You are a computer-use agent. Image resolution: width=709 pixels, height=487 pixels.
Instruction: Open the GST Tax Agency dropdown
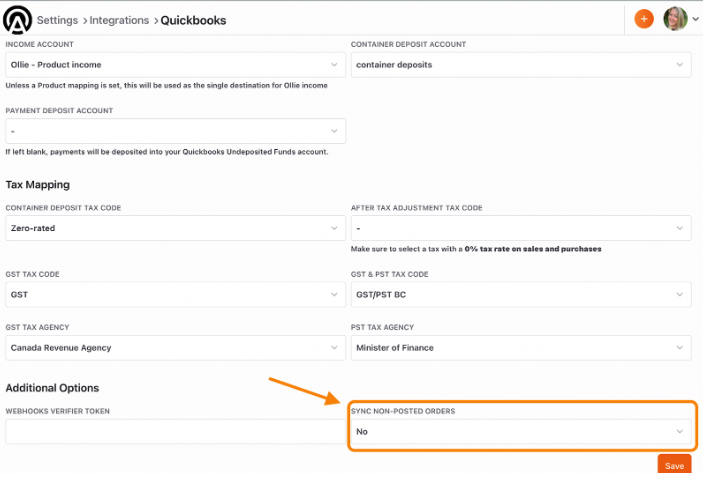[x=175, y=348]
